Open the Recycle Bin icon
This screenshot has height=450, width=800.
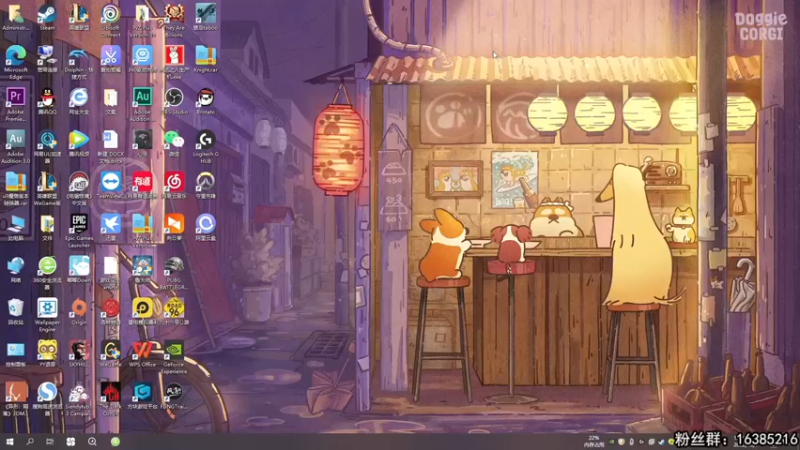pyautogui.click(x=15, y=312)
